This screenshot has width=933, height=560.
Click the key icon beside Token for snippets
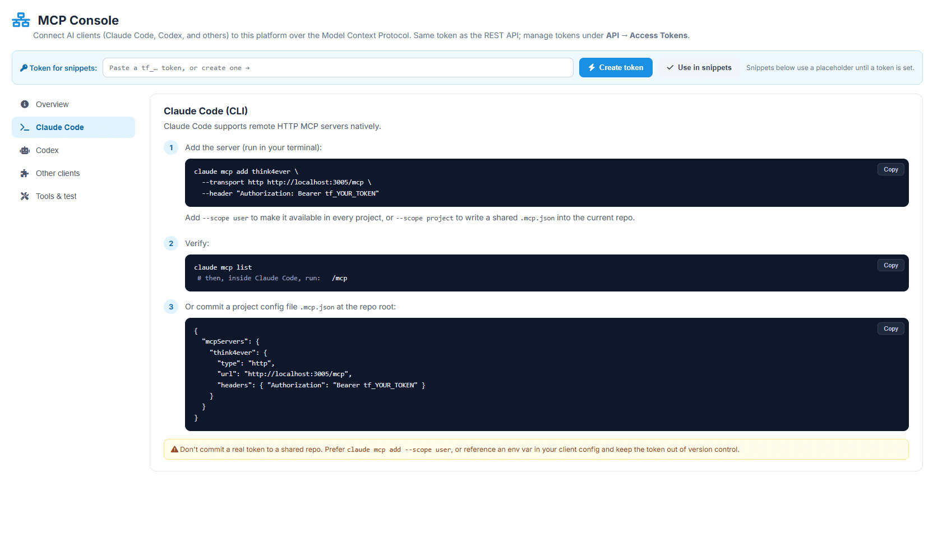pyautogui.click(x=24, y=68)
